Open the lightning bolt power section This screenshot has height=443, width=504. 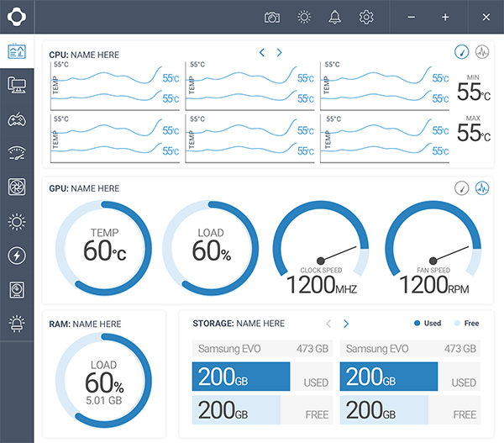coord(17,256)
